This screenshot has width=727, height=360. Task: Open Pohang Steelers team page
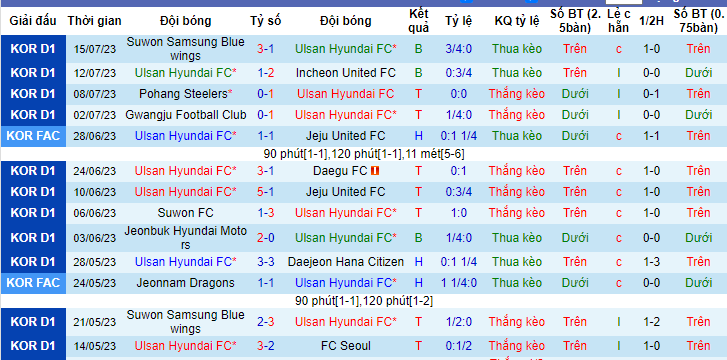[x=185, y=94]
